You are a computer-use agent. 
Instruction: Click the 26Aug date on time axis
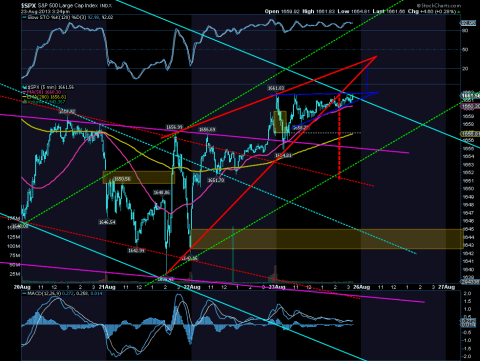coord(362,287)
